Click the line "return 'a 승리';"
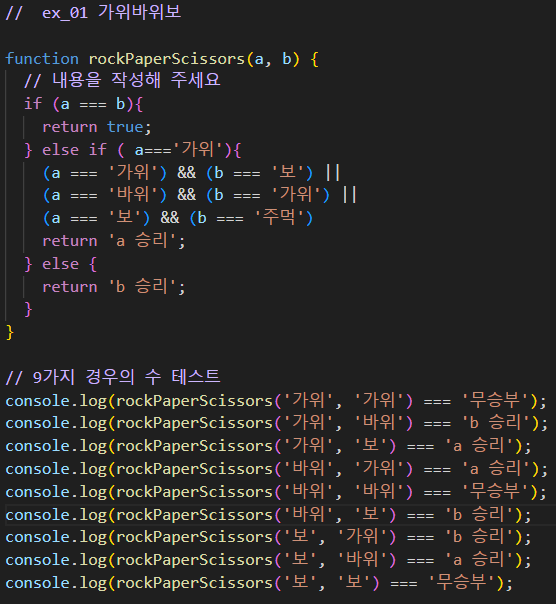The height and width of the screenshot is (604, 556). (x=114, y=241)
